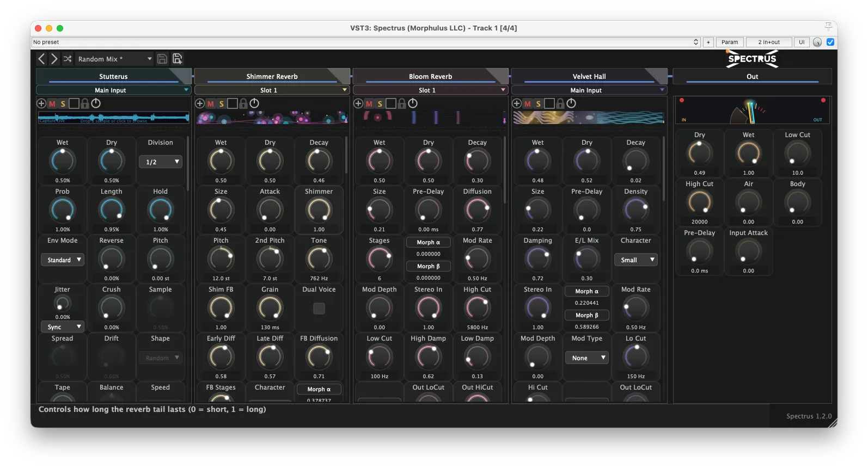Click Morph β button in Bloom Reverb

click(428, 266)
